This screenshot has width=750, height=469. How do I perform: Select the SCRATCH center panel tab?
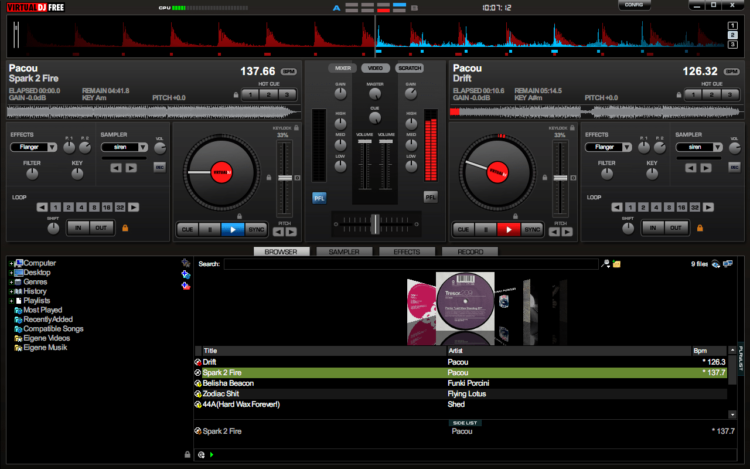click(x=409, y=68)
